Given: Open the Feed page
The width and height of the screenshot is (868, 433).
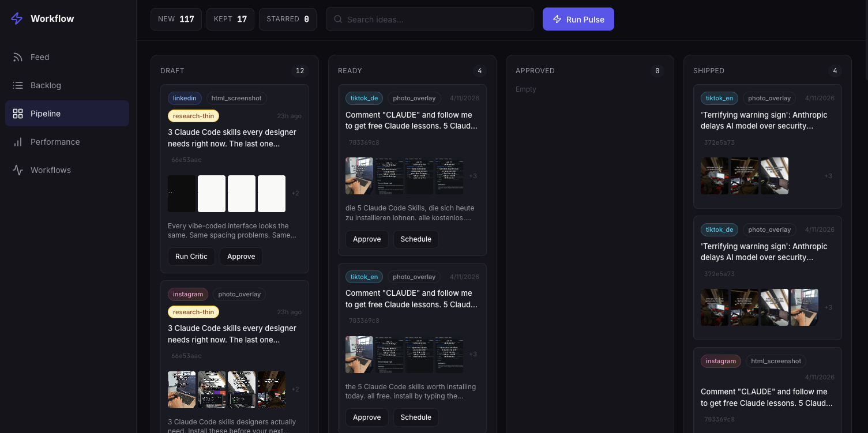Looking at the screenshot, I should (x=67, y=57).
